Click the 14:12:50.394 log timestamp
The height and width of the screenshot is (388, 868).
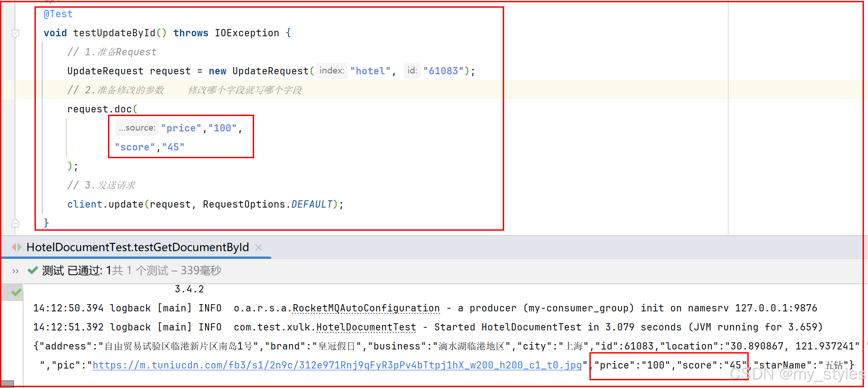69,308
